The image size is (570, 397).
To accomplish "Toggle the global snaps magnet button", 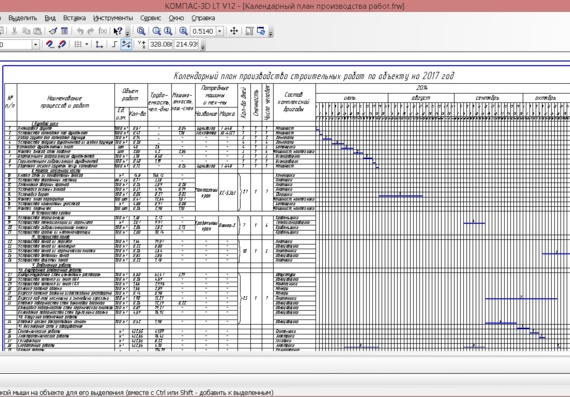I will 50,45.
